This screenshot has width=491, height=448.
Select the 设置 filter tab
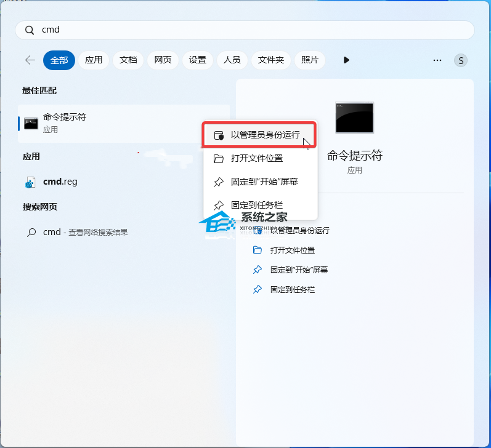(x=198, y=60)
